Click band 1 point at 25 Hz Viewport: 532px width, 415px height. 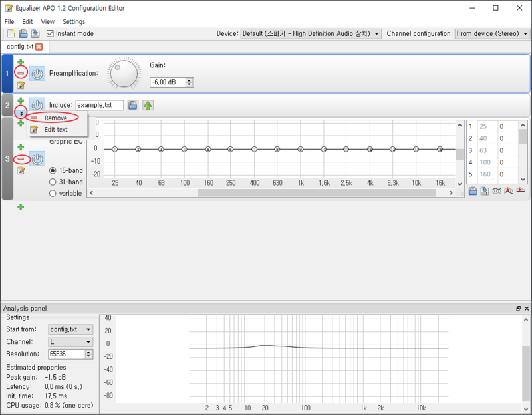pos(114,149)
